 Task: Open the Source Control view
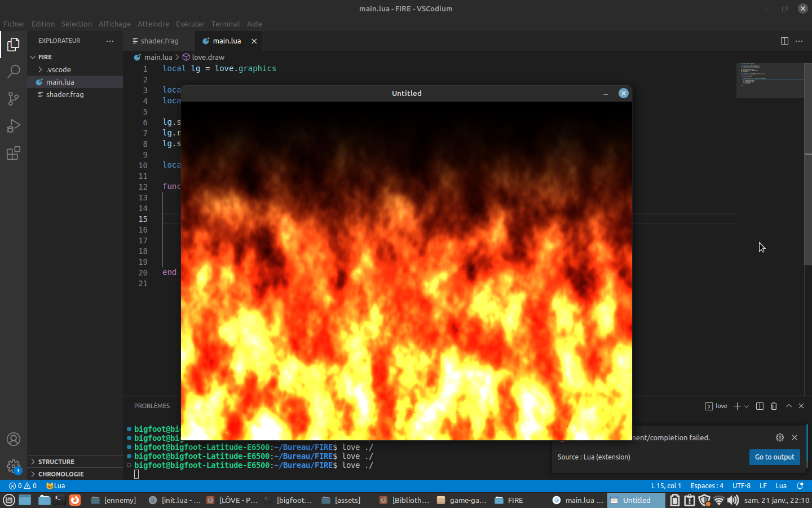(14, 99)
